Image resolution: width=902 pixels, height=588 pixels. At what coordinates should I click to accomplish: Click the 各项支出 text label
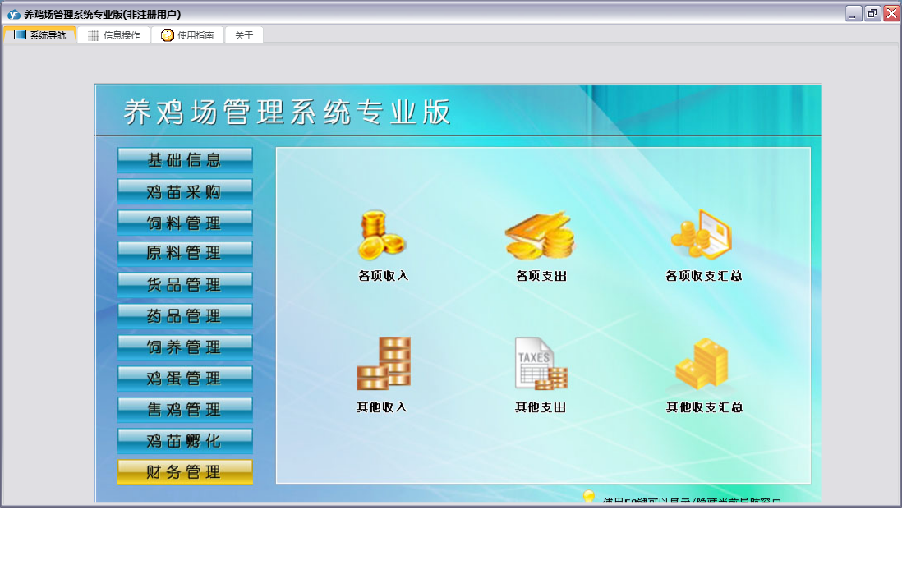point(541,276)
